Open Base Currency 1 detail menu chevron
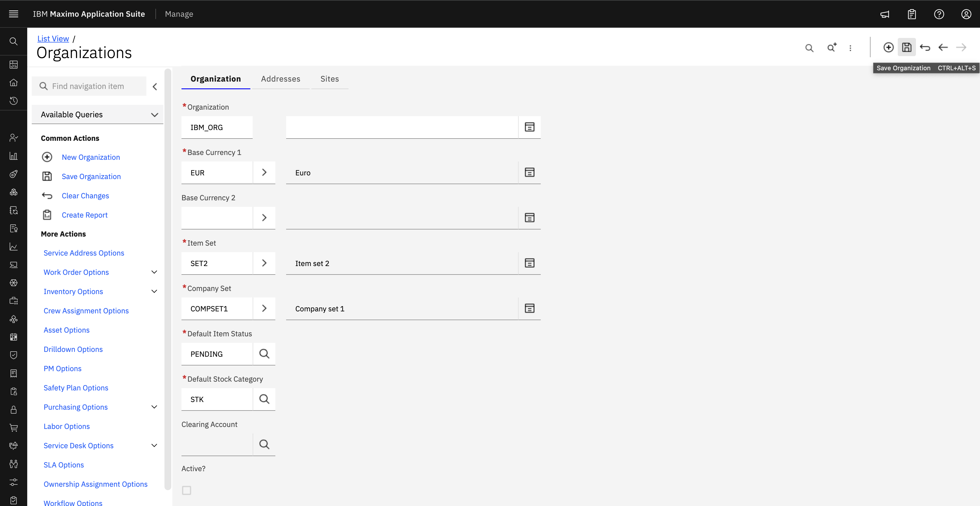Screen dimensions: 980x506 [264, 172]
